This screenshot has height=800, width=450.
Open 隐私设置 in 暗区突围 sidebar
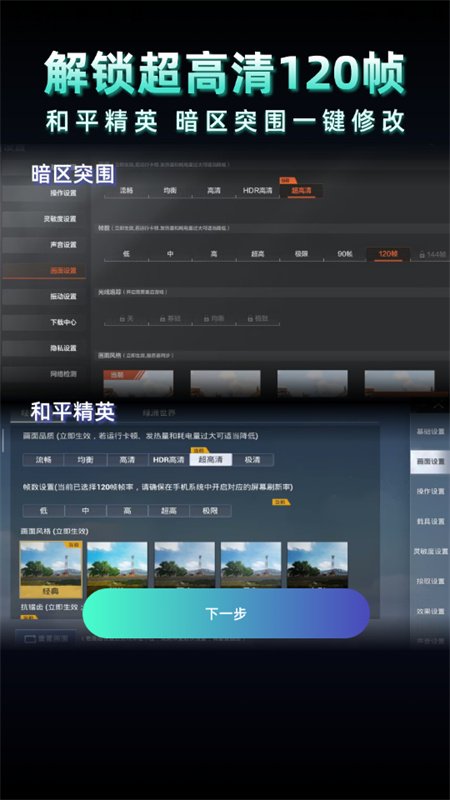pos(44,348)
